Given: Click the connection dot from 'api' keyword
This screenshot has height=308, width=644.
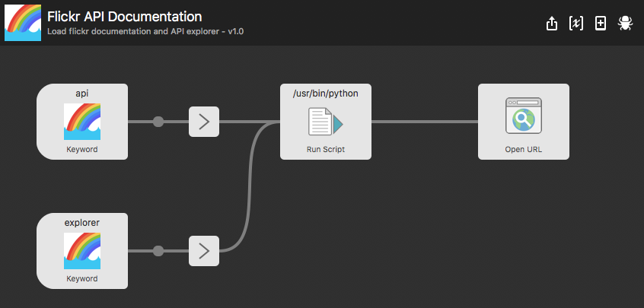Looking at the screenshot, I should pyautogui.click(x=158, y=122).
